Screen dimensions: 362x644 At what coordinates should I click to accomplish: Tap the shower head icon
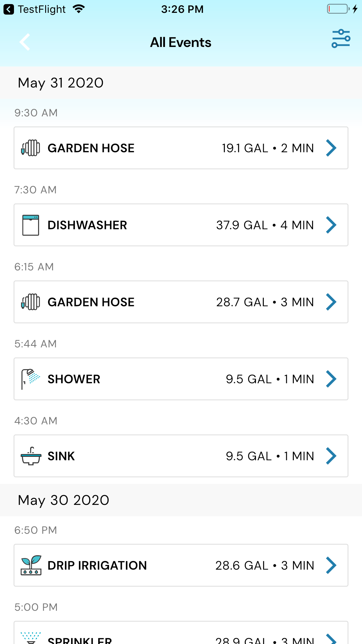(30, 379)
